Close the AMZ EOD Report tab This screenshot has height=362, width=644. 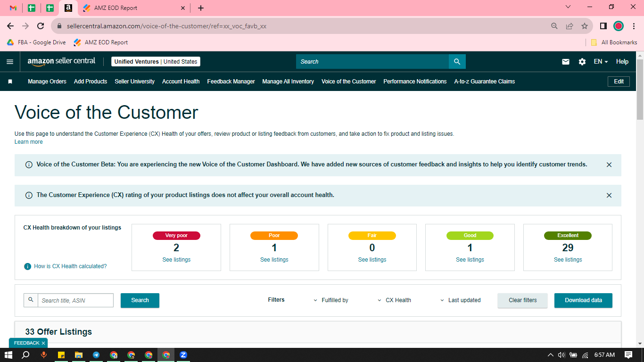click(x=183, y=8)
